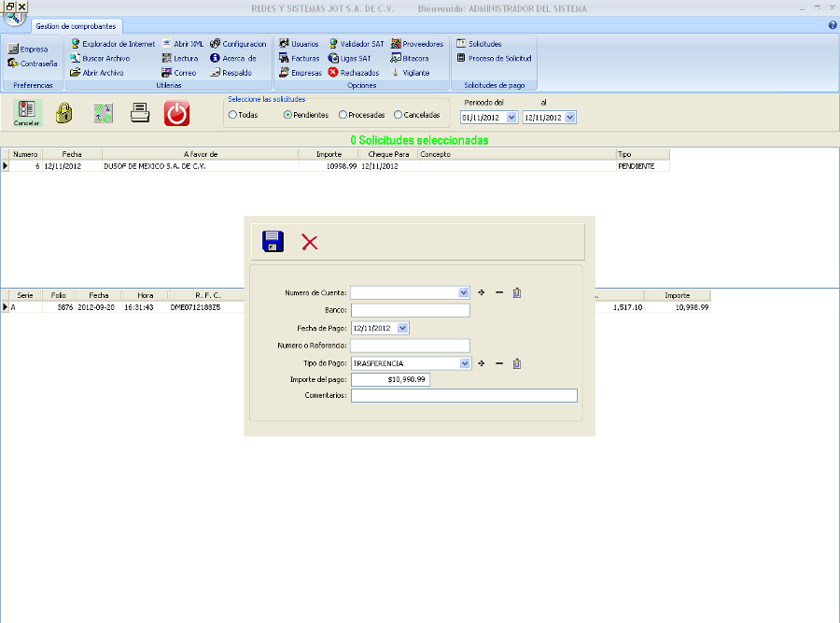Click the yellow padlock icon
Viewport: 840px width, 623px height.
63,113
